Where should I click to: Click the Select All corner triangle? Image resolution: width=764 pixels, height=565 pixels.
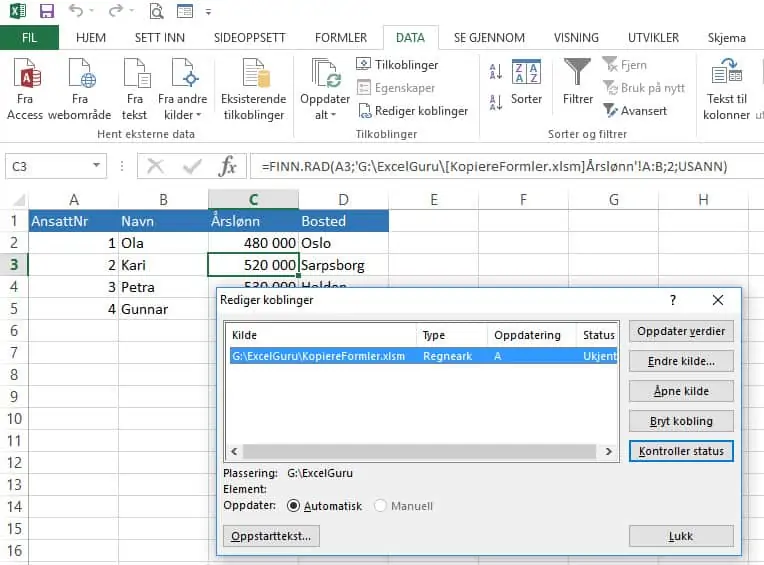tap(19, 200)
